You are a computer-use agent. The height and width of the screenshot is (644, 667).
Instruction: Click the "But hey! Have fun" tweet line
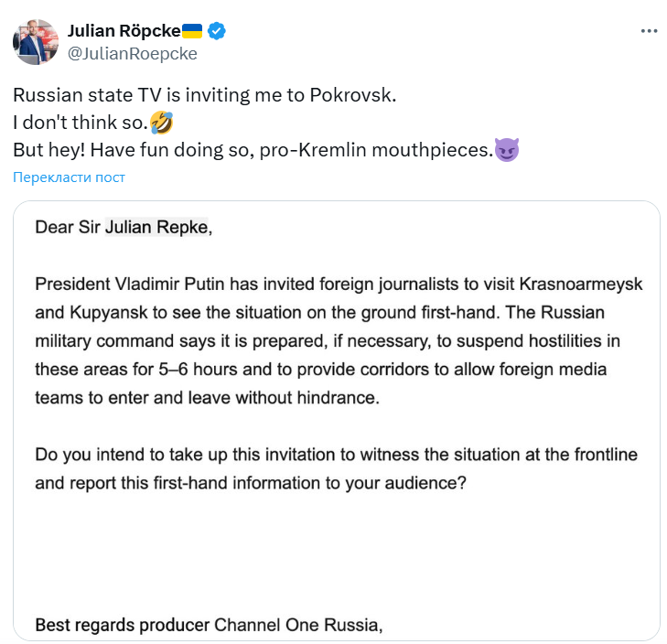(x=253, y=150)
